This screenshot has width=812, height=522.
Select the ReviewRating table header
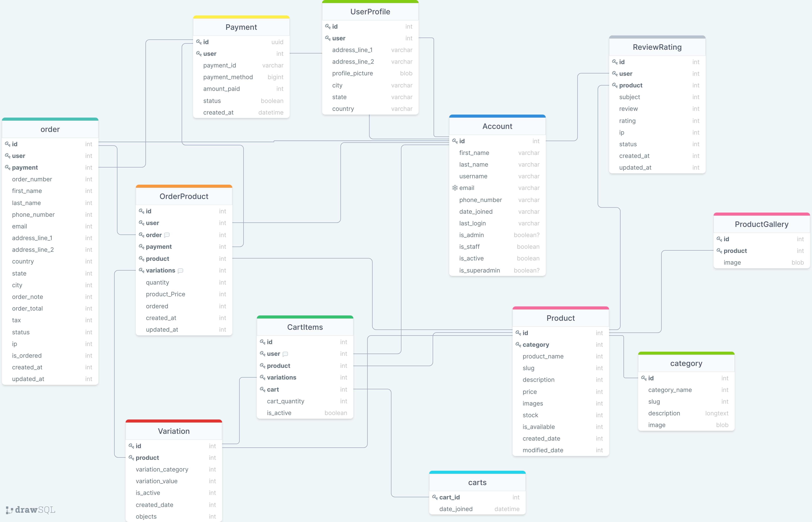click(657, 47)
